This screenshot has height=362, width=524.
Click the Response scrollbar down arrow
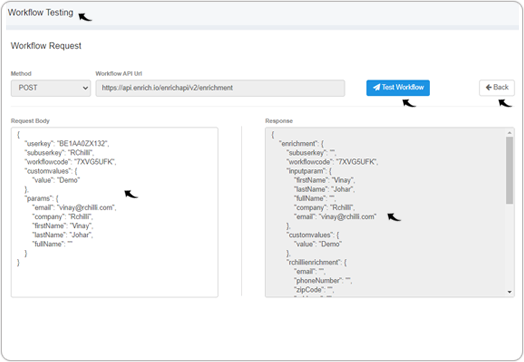click(509, 292)
